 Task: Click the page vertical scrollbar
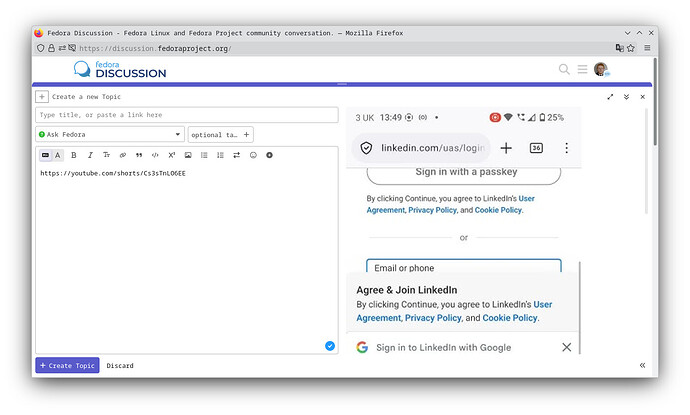pyautogui.click(x=655, y=101)
